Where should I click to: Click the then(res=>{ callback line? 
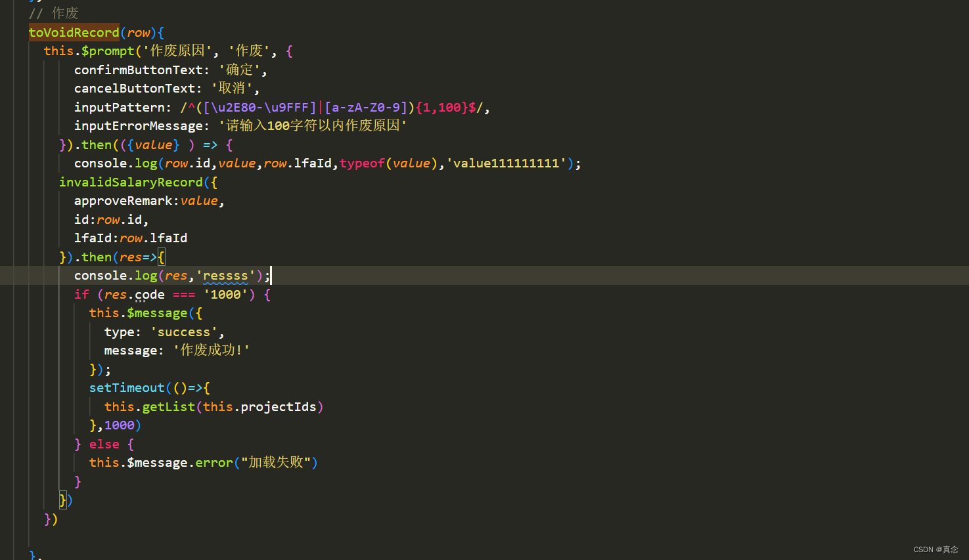pyautogui.click(x=112, y=257)
